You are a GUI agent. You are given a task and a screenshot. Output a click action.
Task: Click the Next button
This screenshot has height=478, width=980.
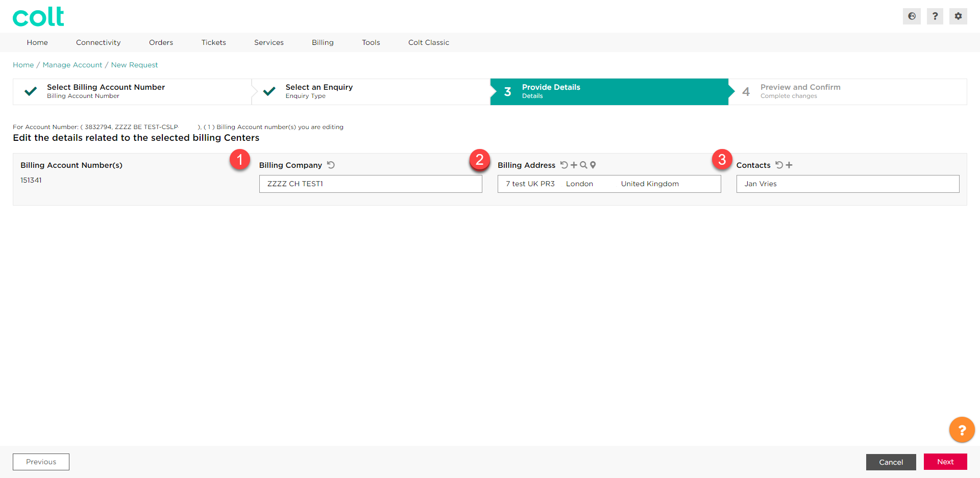point(945,462)
